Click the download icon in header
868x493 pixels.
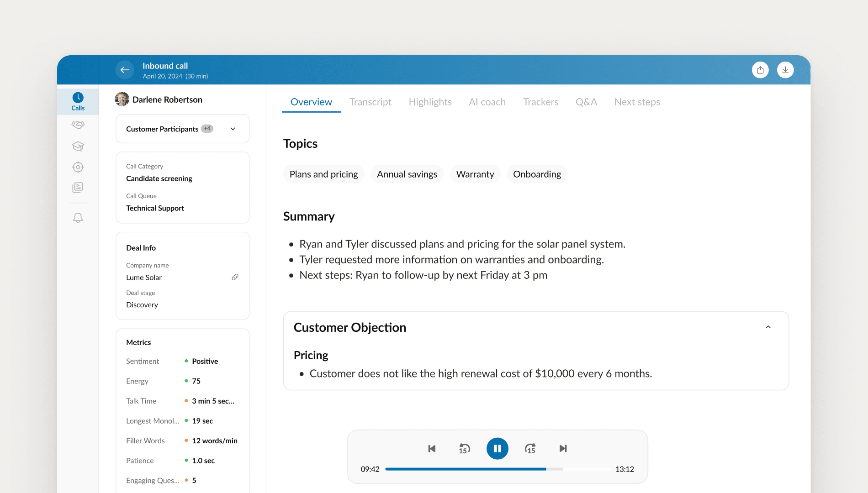click(x=785, y=70)
